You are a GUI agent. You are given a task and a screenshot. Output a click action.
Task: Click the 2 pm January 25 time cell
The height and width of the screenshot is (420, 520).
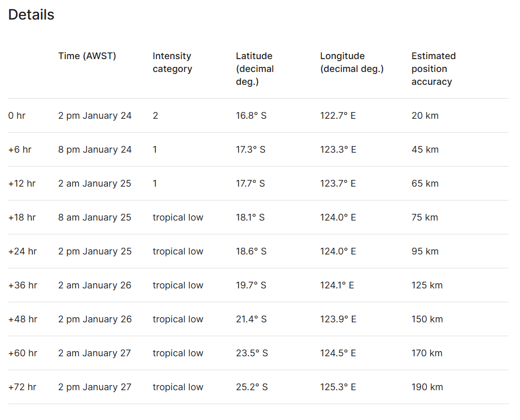95,251
